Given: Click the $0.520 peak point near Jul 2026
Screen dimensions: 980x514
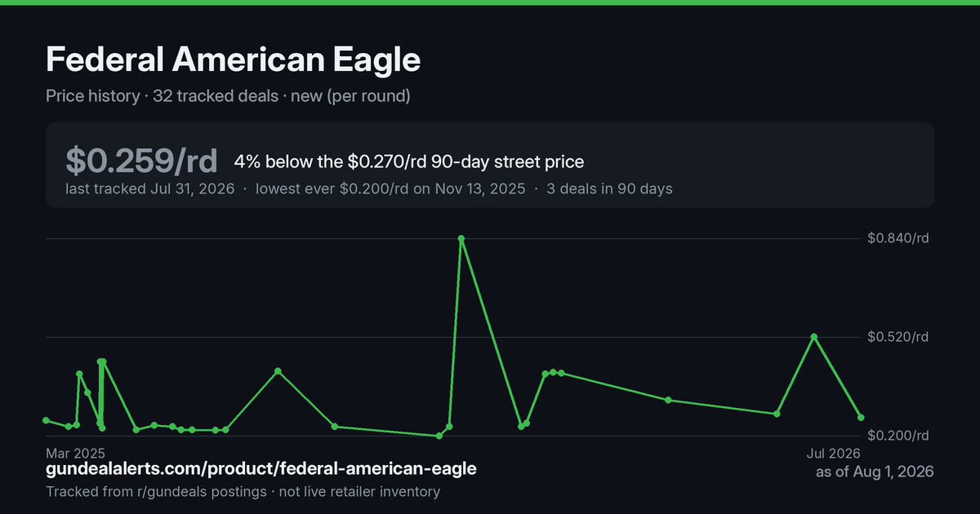Looking at the screenshot, I should click(x=814, y=336).
